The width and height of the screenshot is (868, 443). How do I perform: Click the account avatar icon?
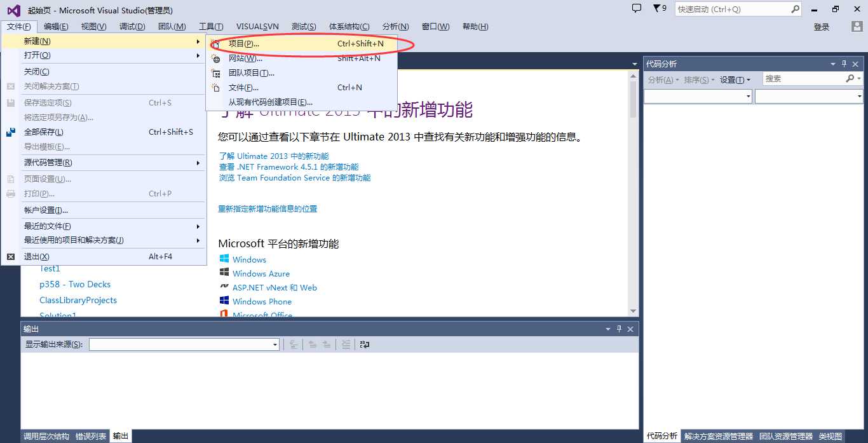[x=857, y=27]
